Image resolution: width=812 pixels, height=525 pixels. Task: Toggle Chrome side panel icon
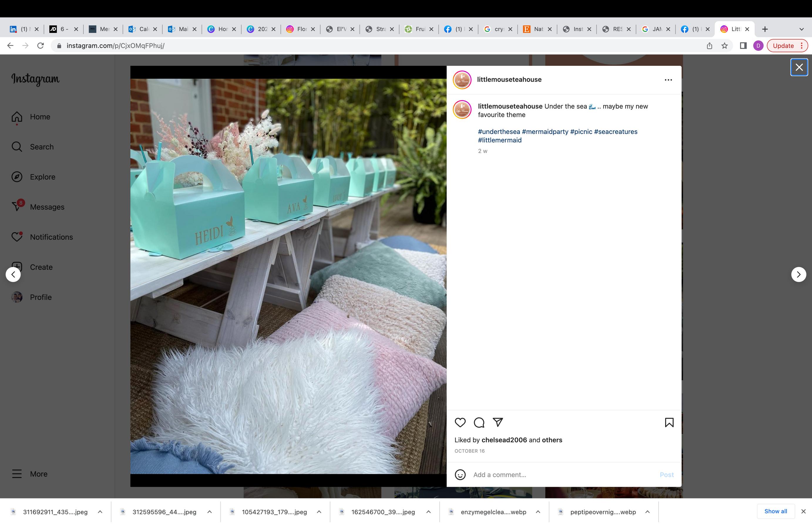[743, 46]
